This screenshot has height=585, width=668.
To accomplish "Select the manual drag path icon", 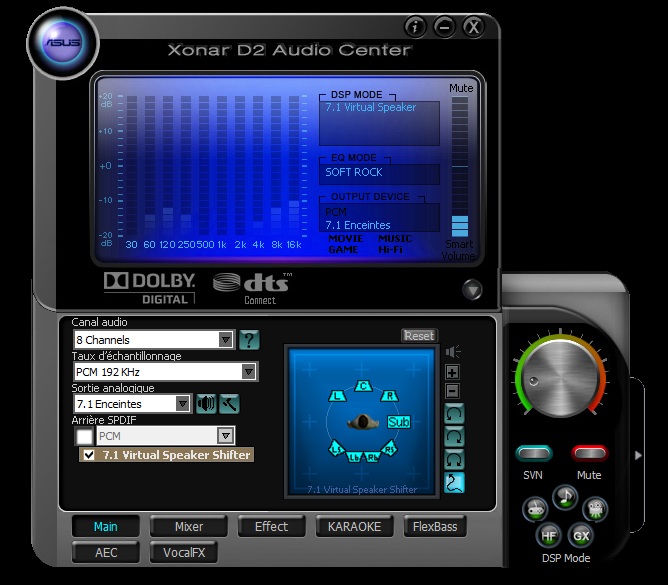I will [x=454, y=483].
